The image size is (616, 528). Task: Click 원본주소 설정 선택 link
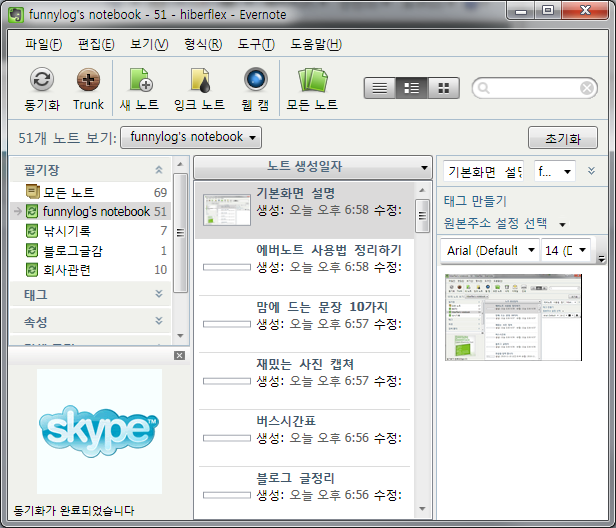pos(495,223)
